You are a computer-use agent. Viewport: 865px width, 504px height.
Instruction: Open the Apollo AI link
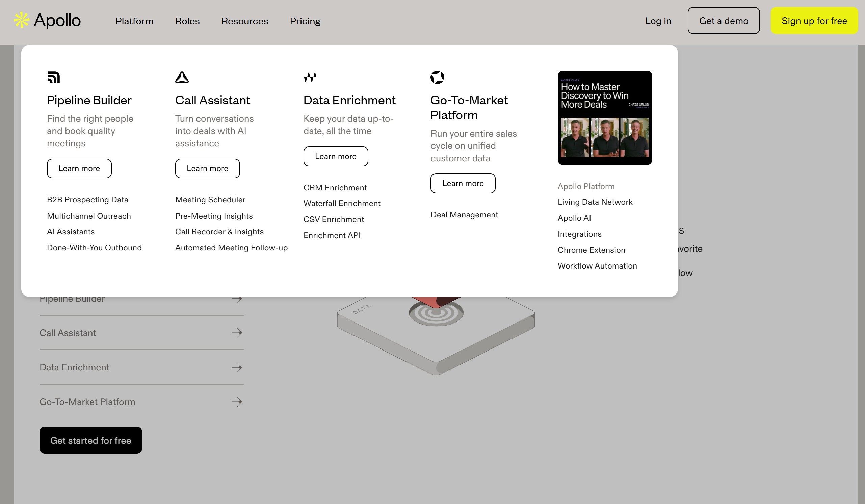574,218
